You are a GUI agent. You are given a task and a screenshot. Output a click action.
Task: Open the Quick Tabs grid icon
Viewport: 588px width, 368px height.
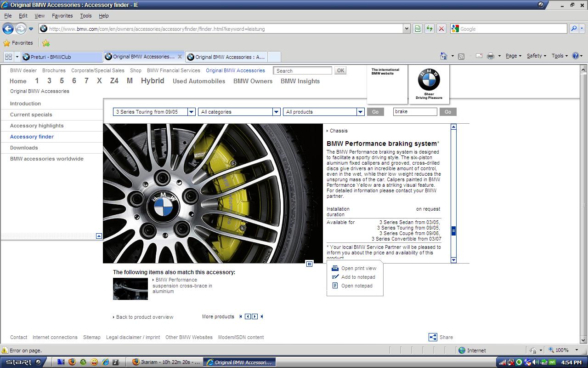point(8,57)
